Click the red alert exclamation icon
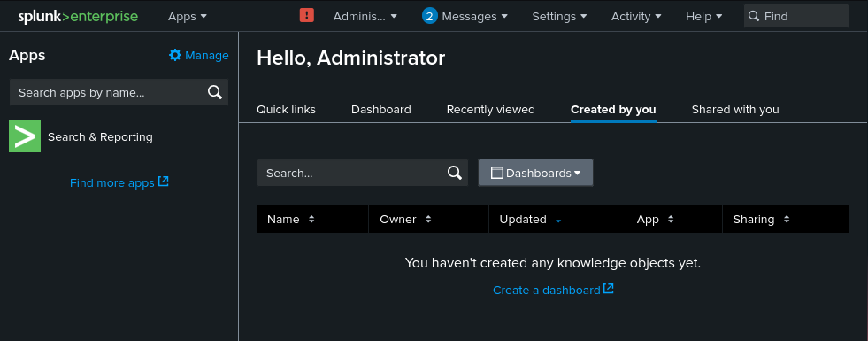Image resolution: width=868 pixels, height=341 pixels. point(307,16)
